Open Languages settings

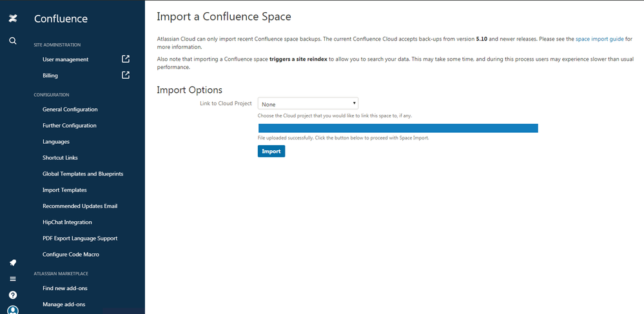[x=56, y=142]
